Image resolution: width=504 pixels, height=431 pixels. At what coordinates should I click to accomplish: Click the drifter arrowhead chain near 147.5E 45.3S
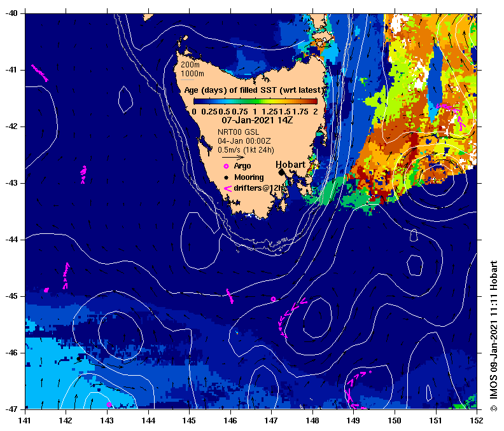tap(291, 318)
